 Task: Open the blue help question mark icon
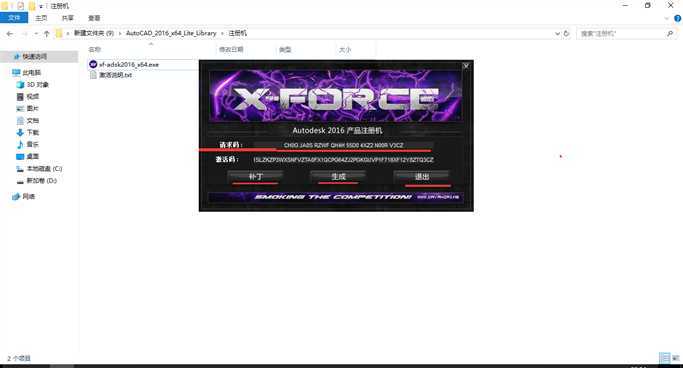point(678,18)
